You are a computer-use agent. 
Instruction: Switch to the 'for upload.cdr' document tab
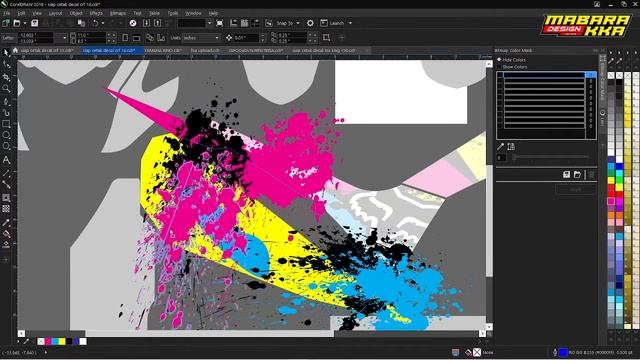pyautogui.click(x=205, y=51)
